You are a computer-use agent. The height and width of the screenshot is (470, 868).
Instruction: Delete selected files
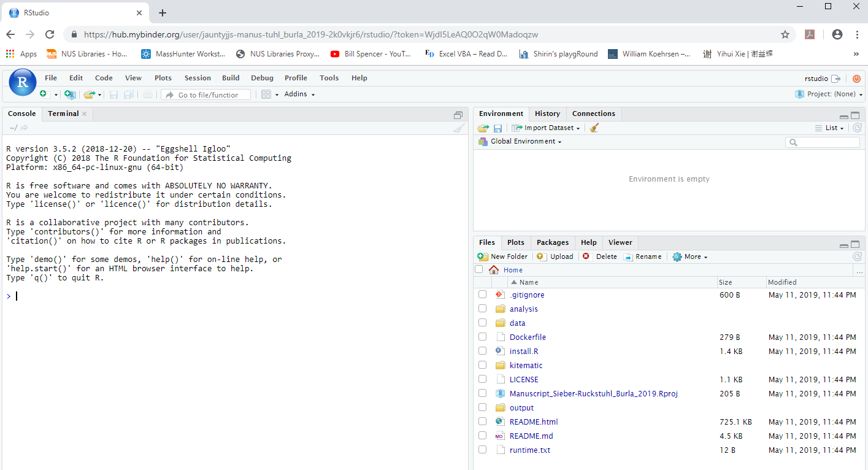tap(599, 256)
